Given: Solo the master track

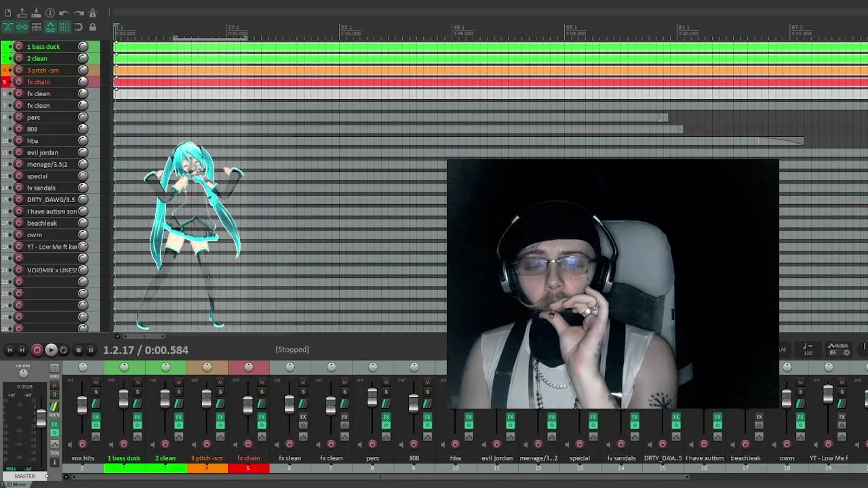Looking at the screenshot, I should click(54, 394).
